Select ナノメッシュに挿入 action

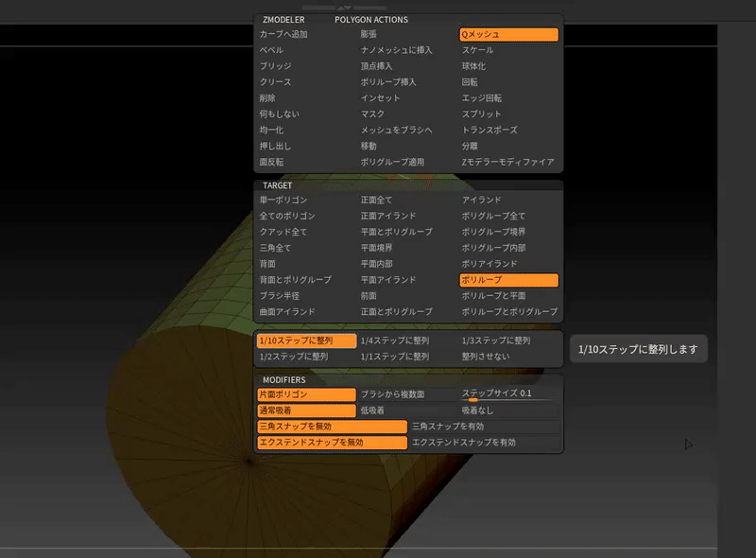pyautogui.click(x=396, y=50)
